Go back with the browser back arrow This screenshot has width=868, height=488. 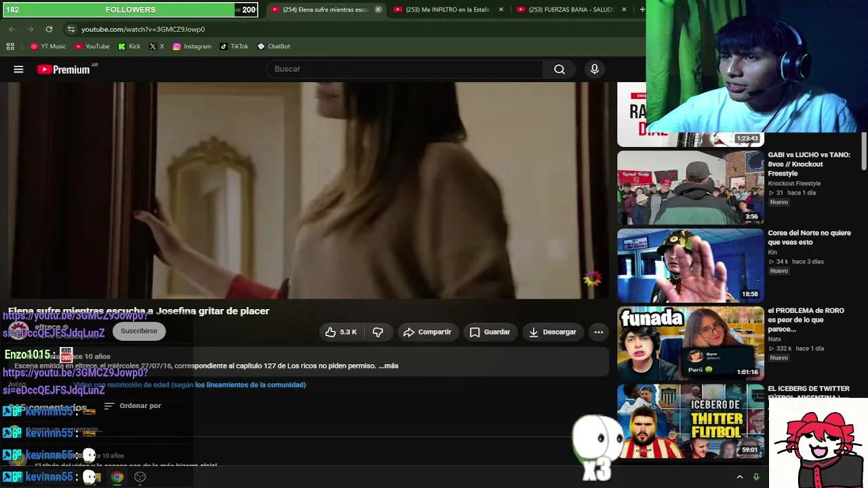tap(12, 29)
